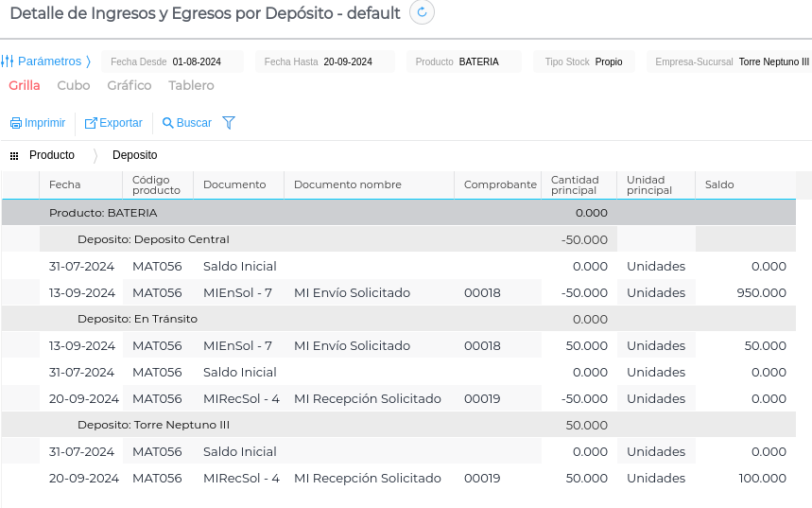
Task: Edit the Fecha Hasta date field
Action: [347, 61]
